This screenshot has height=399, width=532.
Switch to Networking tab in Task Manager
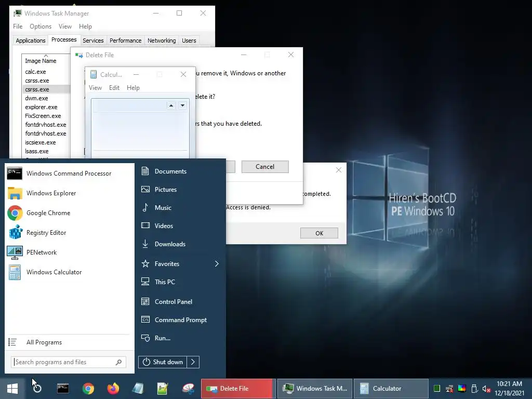162,41
